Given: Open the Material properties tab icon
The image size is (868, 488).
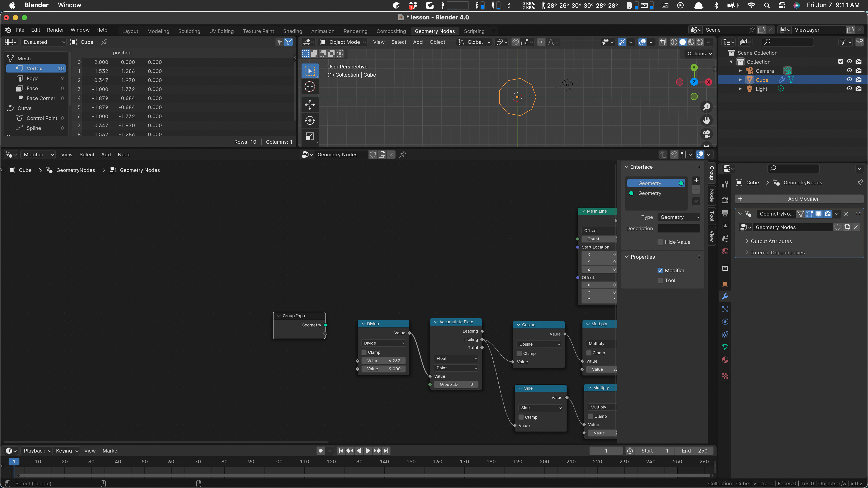Looking at the screenshot, I should click(725, 360).
